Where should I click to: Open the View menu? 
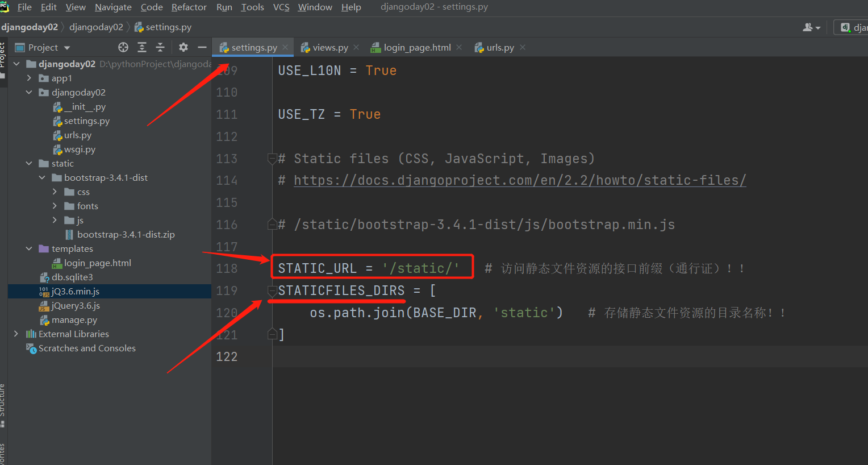[x=76, y=7]
